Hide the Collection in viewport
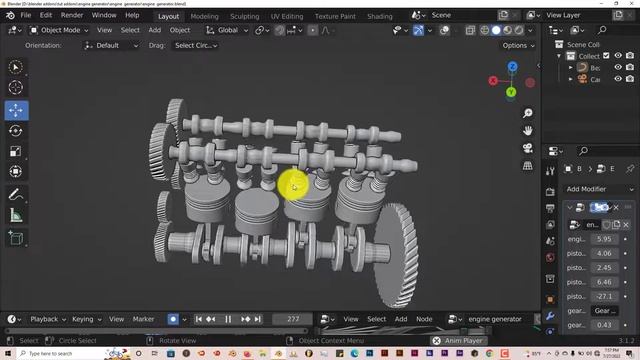 (618, 56)
